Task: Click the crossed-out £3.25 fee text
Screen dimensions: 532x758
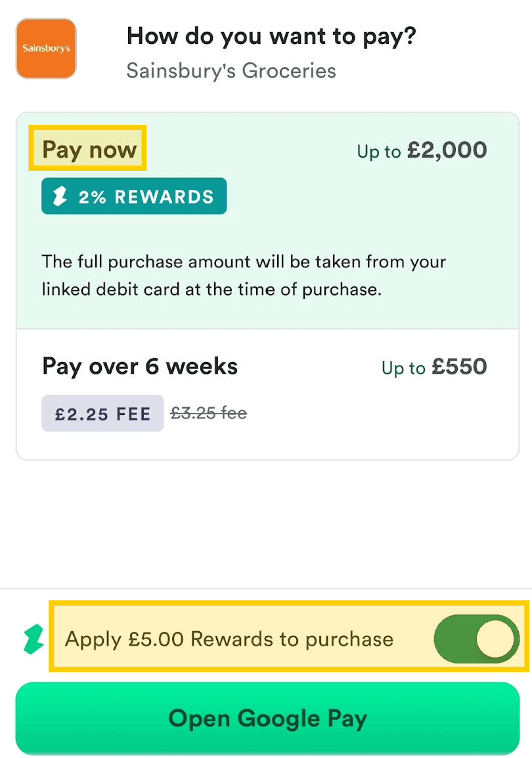Action: [209, 413]
